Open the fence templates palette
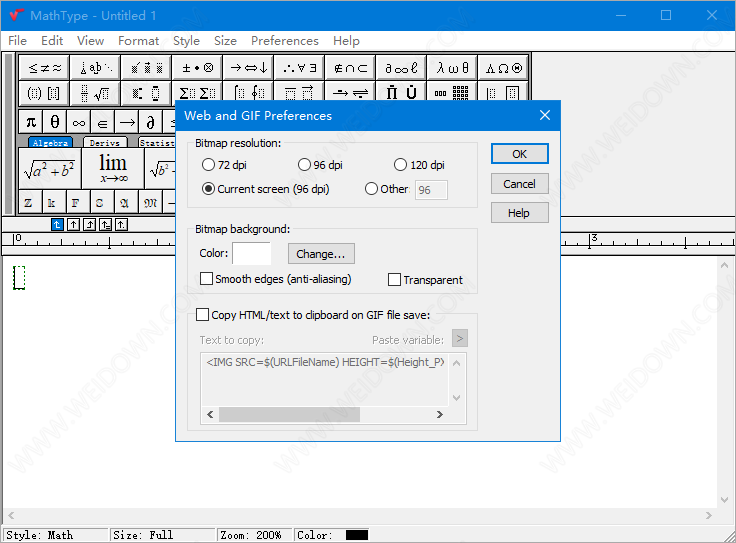Image resolution: width=736 pixels, height=543 pixels. coord(45,93)
